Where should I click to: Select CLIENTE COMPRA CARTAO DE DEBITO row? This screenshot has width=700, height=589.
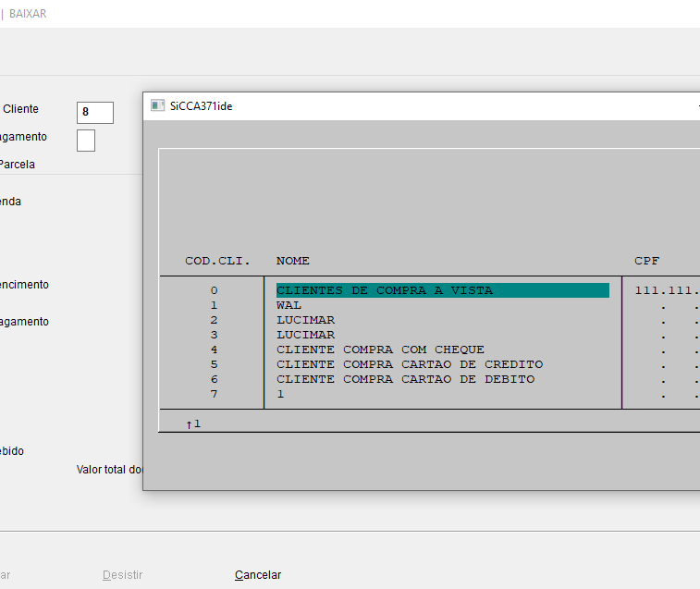pos(405,379)
